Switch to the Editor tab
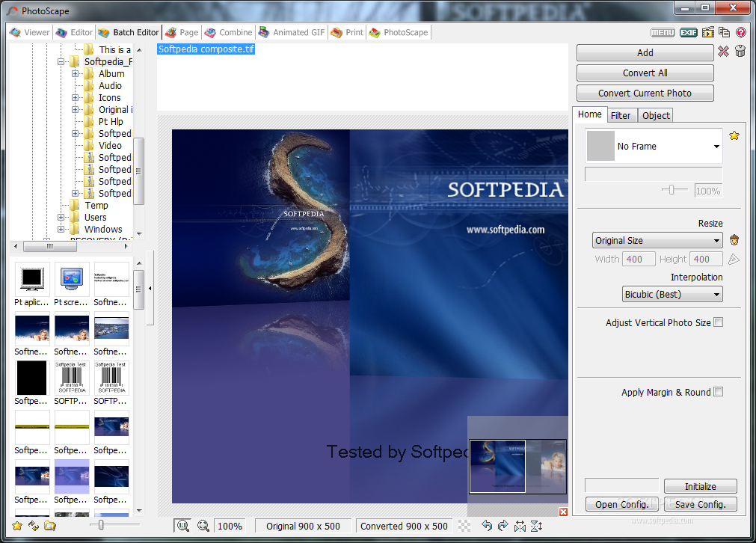The height and width of the screenshot is (543, 756). [x=74, y=32]
